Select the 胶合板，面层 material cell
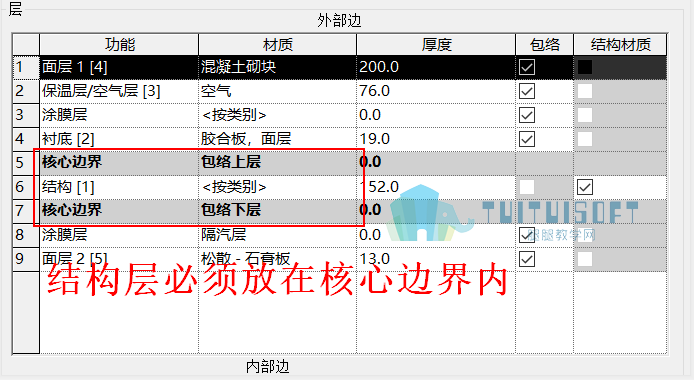The width and height of the screenshot is (694, 380). [x=278, y=139]
